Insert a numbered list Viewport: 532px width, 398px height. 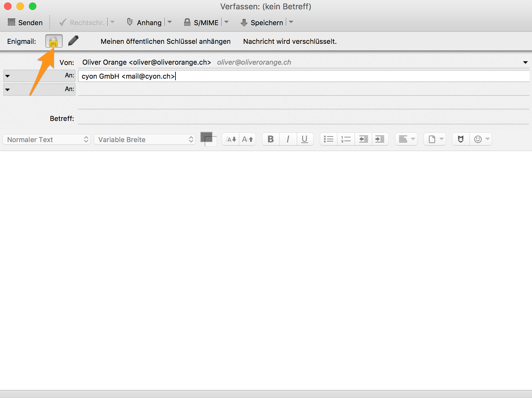pyautogui.click(x=346, y=139)
